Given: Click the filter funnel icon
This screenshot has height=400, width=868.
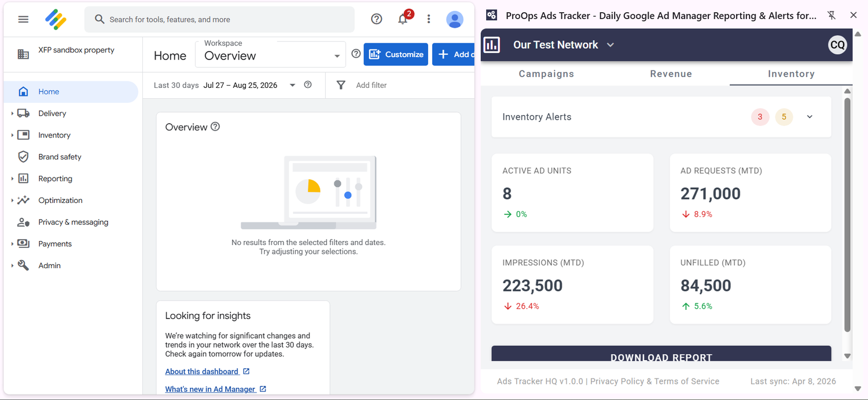Looking at the screenshot, I should [x=341, y=85].
